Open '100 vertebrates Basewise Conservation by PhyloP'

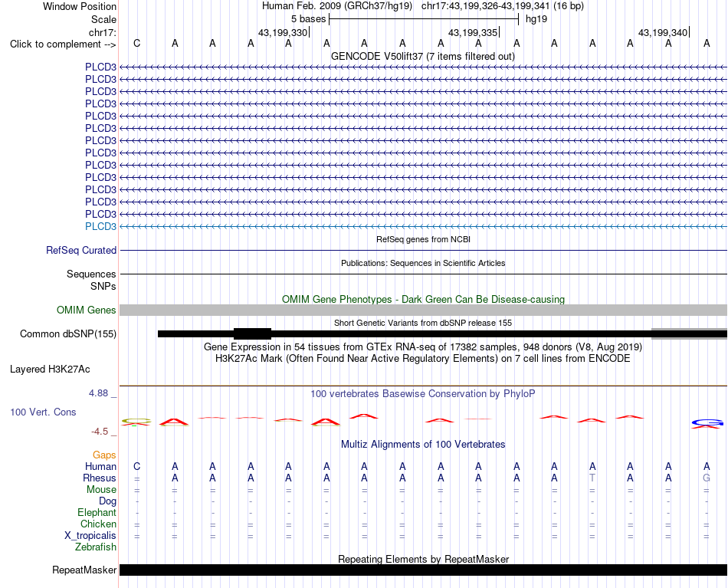(x=423, y=394)
